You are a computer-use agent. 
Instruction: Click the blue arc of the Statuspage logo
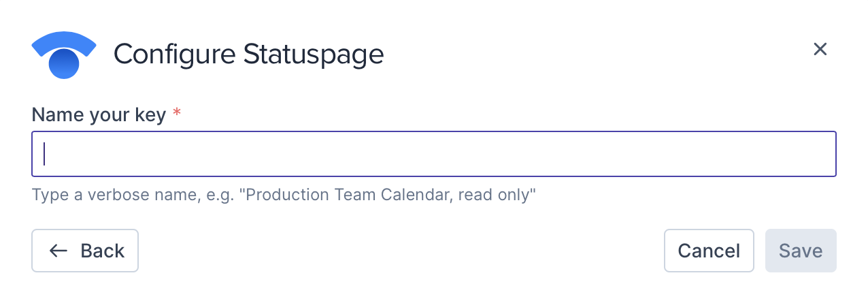pyautogui.click(x=64, y=40)
